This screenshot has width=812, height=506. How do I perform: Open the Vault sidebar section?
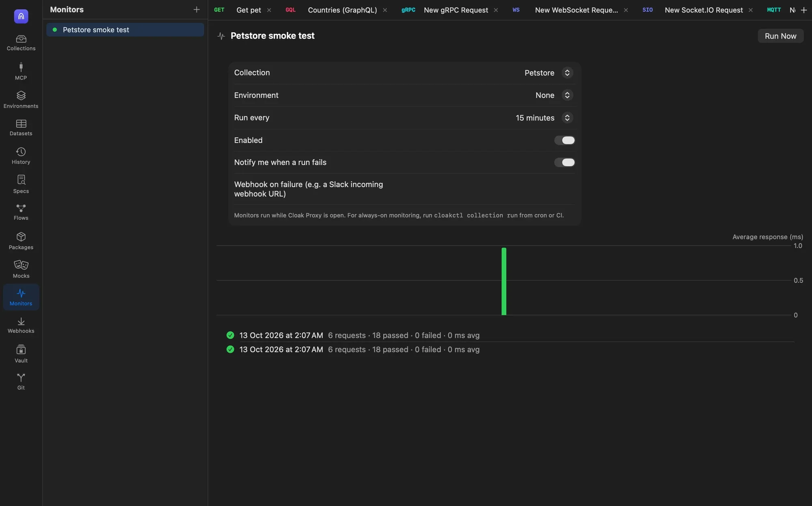(21, 354)
